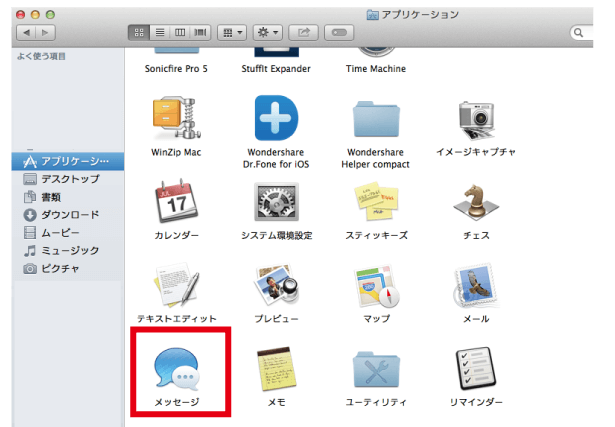Switch to column view
615x427 pixels.
[180, 33]
